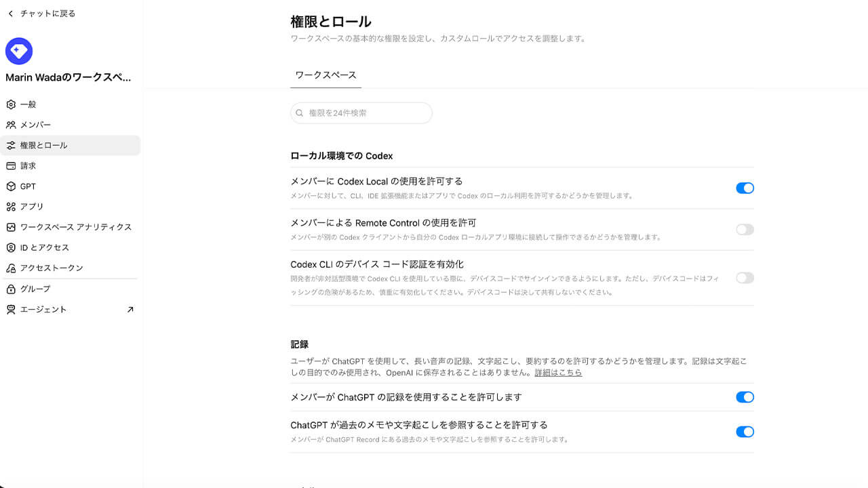
Task: Click the Marin Wadaのワークスペ... workspace name
Action: [68, 77]
